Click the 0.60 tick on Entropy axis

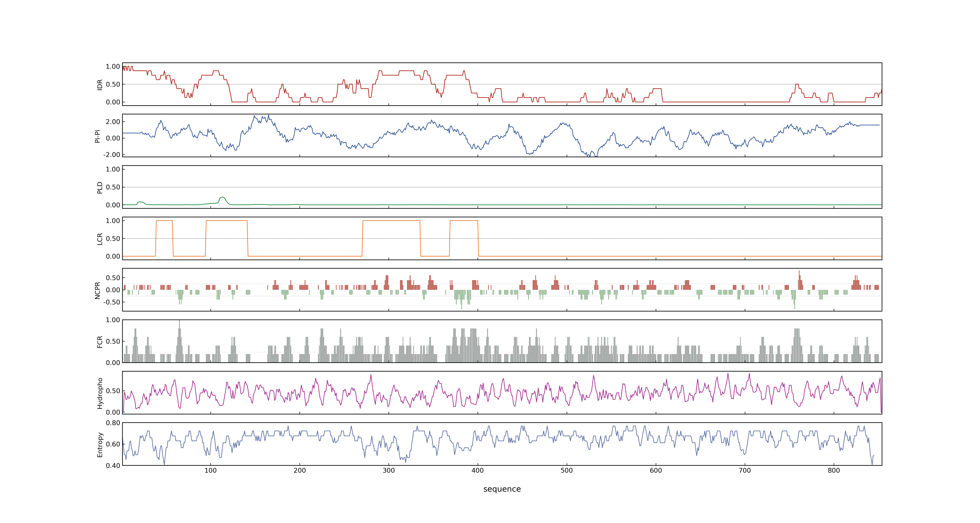[x=113, y=444]
